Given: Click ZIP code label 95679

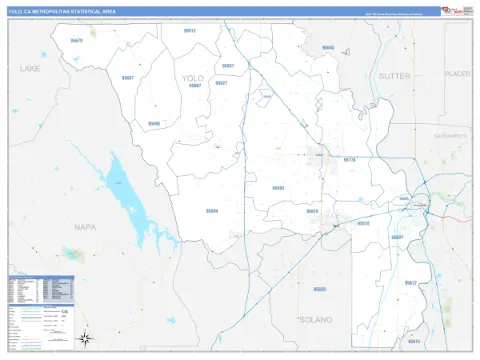Looking at the screenshot, I should (77, 41).
